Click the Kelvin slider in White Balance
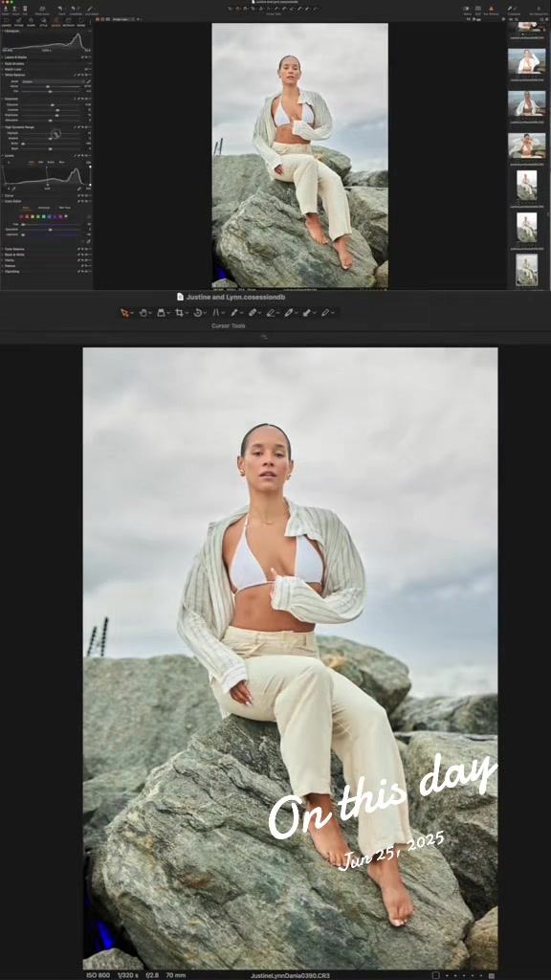Screen dimensions: 551x980 click(x=50, y=86)
